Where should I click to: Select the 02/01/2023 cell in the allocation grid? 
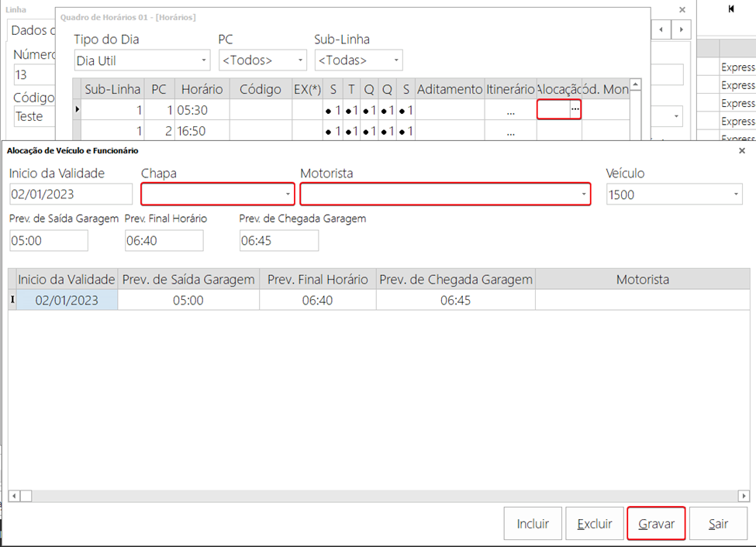coord(67,301)
